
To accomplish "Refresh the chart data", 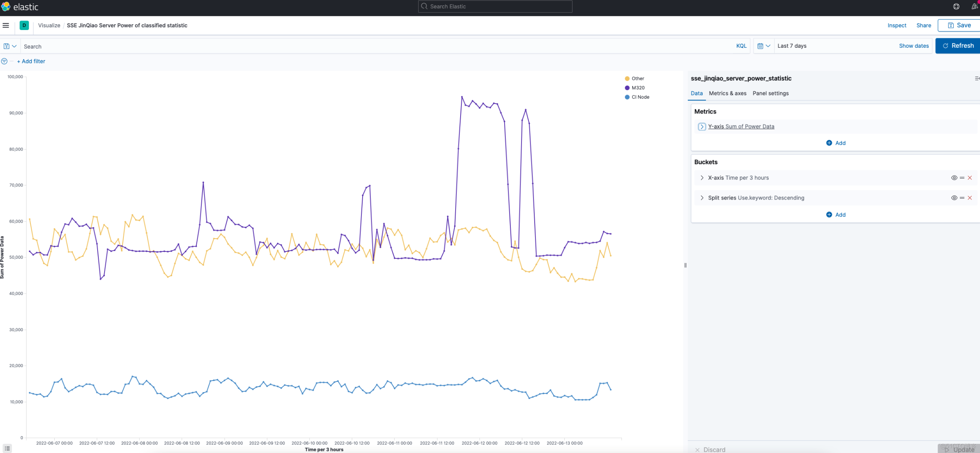I will pos(958,46).
